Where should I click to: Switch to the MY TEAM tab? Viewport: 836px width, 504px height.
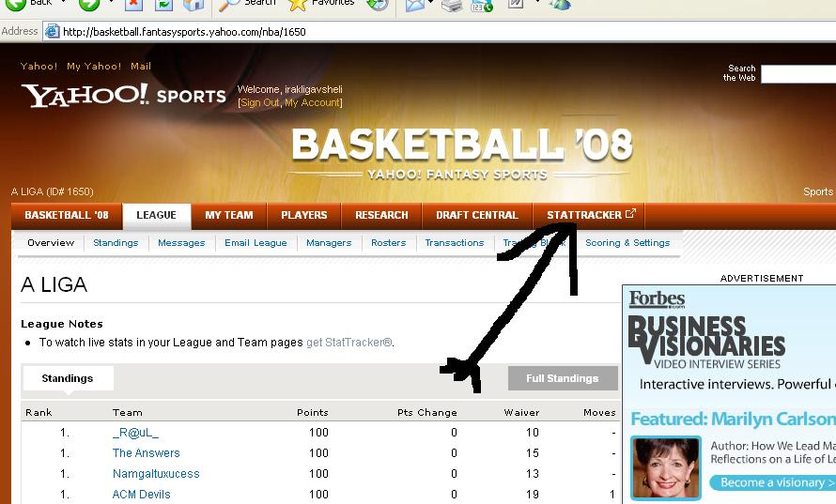229,215
